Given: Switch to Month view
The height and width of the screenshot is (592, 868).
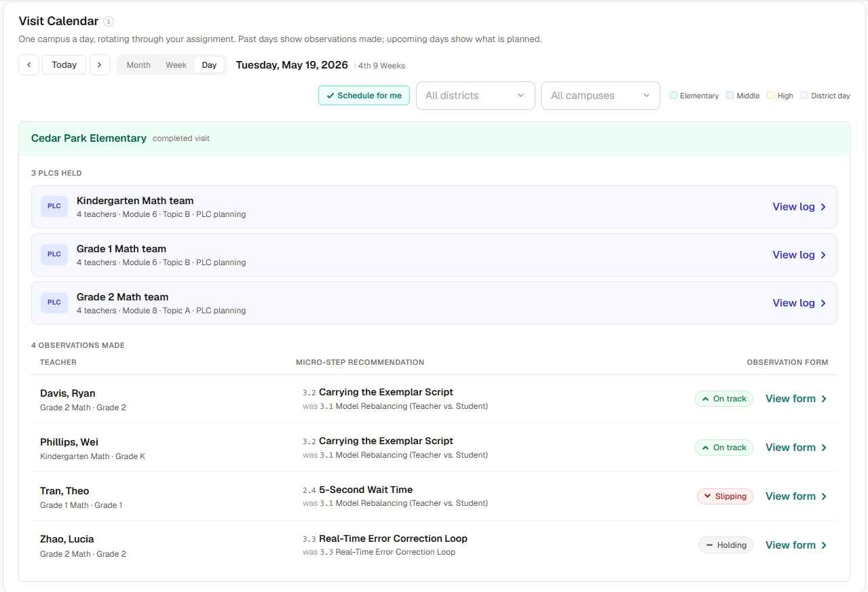Looking at the screenshot, I should (138, 65).
